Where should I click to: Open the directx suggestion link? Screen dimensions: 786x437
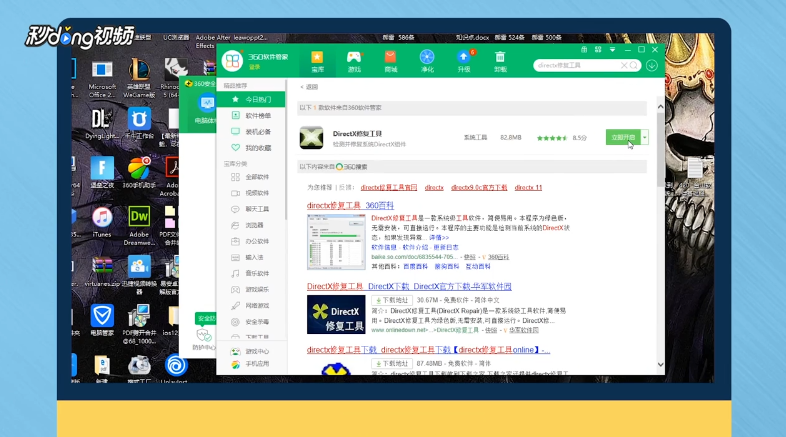[434, 187]
